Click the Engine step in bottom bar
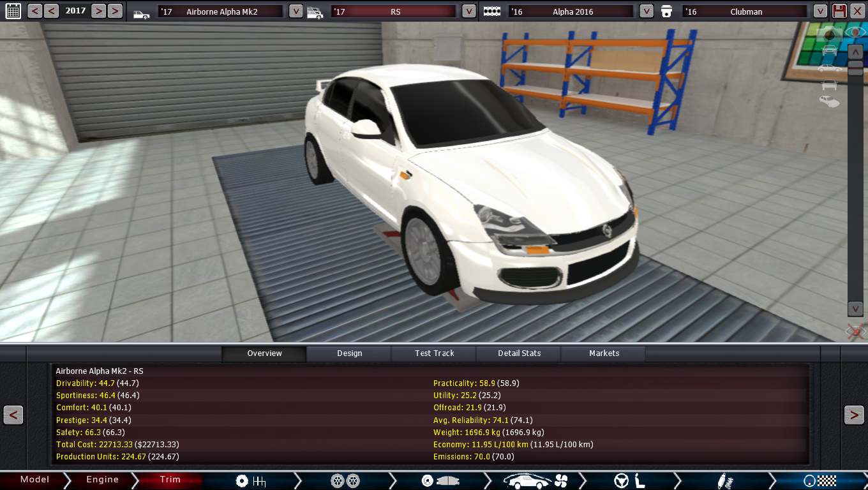 102,480
